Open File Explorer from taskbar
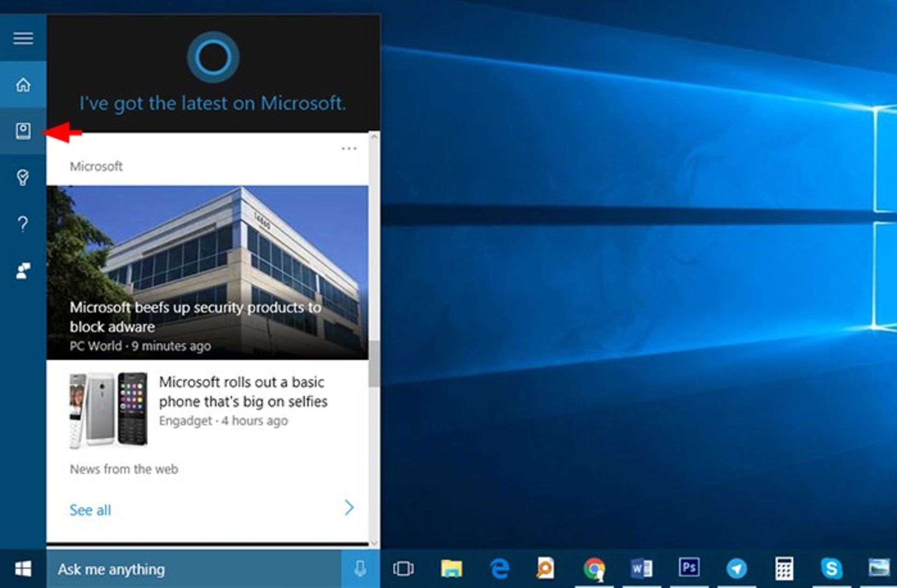897x588 pixels. tap(451, 568)
